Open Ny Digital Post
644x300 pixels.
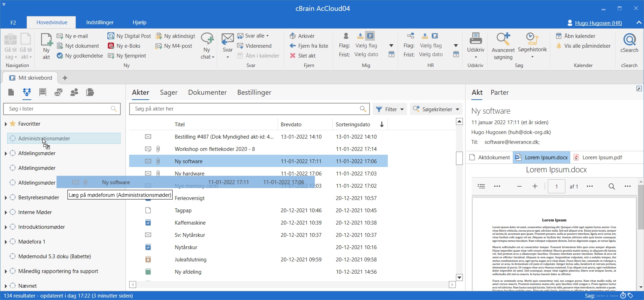click(x=129, y=36)
